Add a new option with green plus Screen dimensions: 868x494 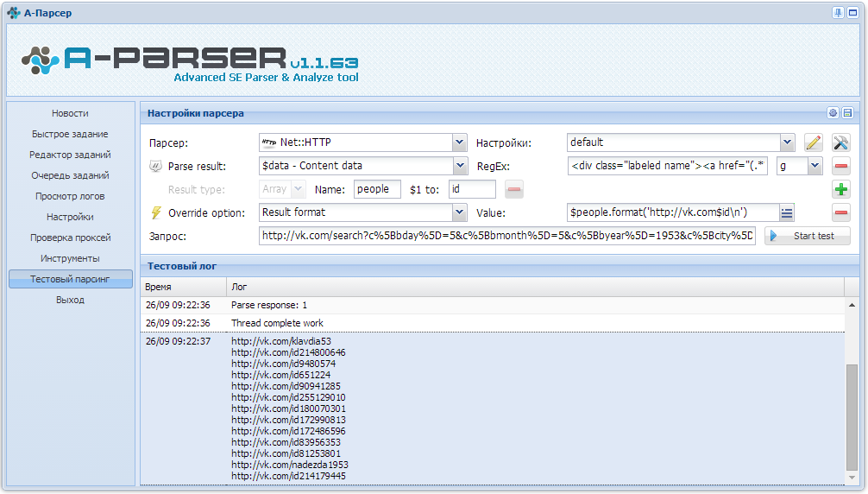[841, 189]
